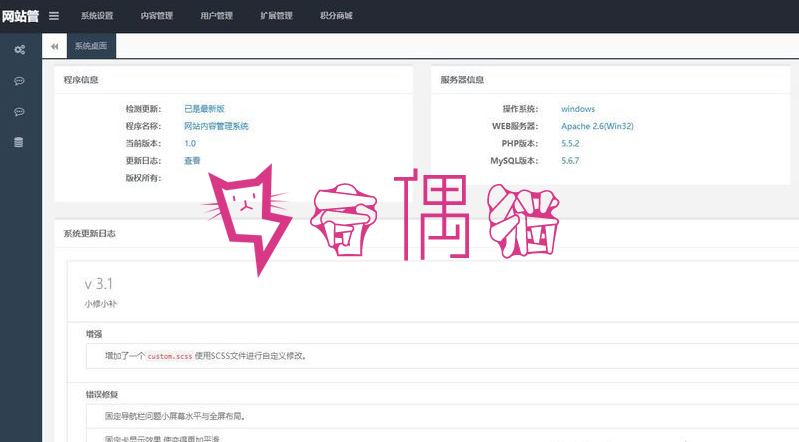Image resolution: width=799 pixels, height=442 pixels.
Task: Open the 扩展管理 menu
Action: point(276,16)
